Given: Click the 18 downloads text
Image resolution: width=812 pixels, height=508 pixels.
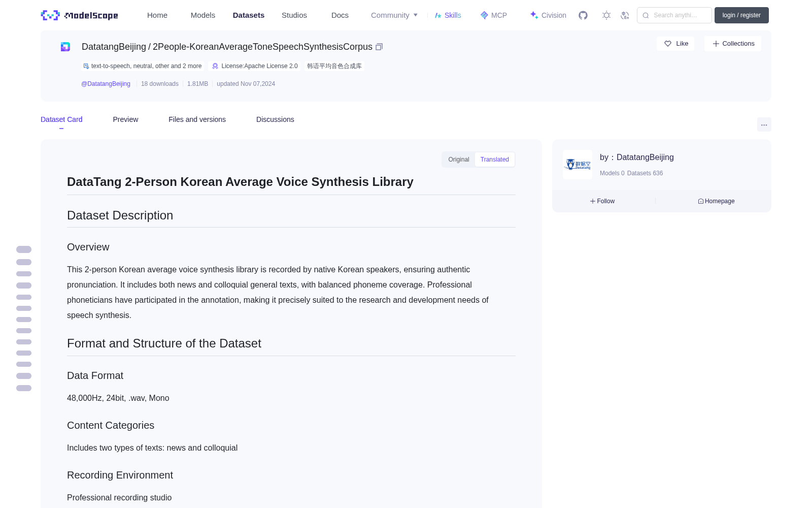Looking at the screenshot, I should coord(160,84).
